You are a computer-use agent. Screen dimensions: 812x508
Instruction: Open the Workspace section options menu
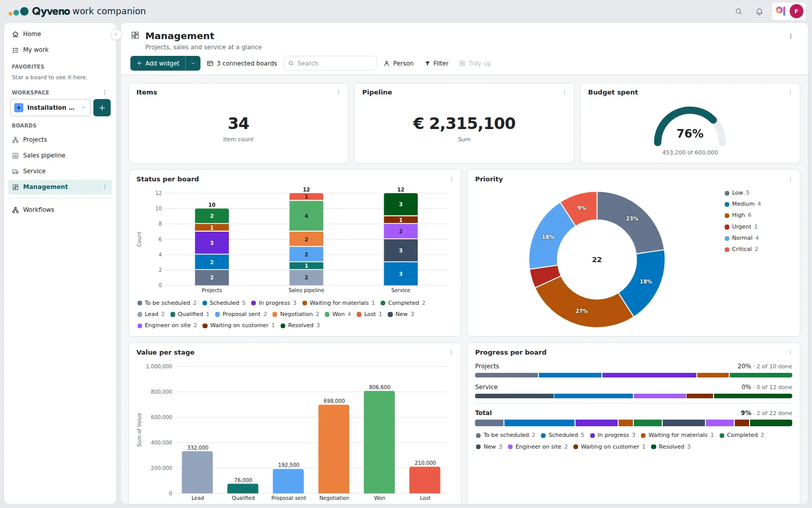[105, 92]
